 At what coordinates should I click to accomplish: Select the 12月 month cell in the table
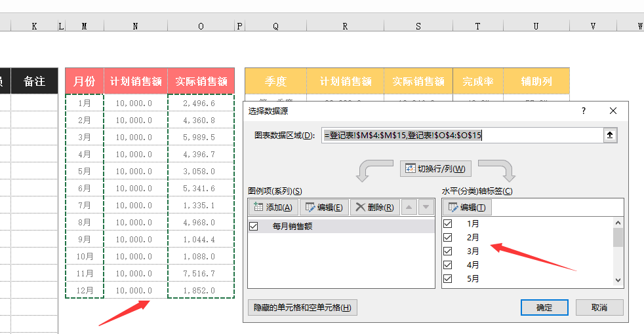[x=84, y=291]
